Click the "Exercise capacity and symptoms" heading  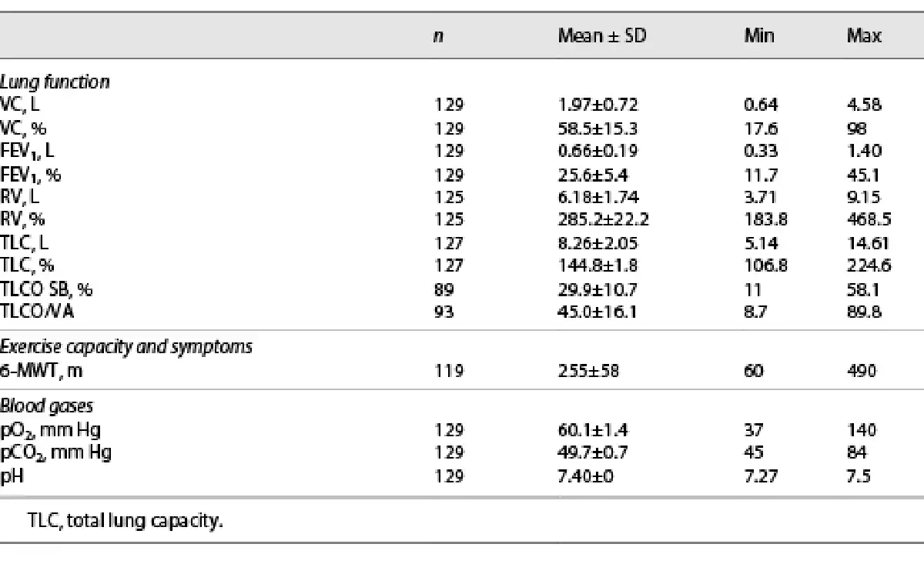coord(126,347)
